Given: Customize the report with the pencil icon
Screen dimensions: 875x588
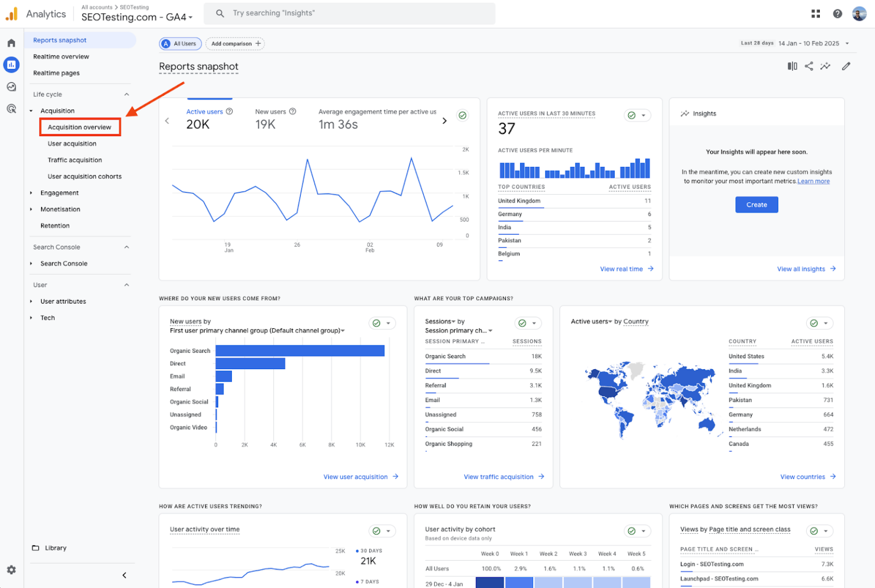Looking at the screenshot, I should tap(846, 66).
